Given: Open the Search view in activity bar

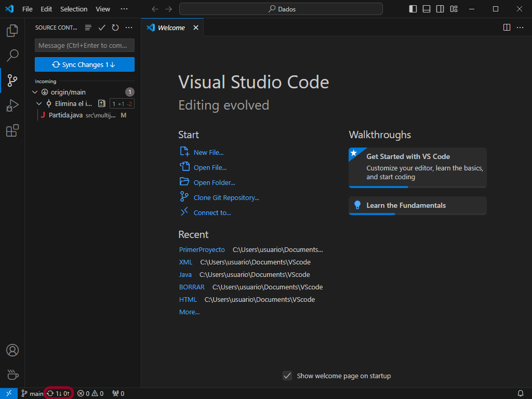Looking at the screenshot, I should (x=12, y=55).
